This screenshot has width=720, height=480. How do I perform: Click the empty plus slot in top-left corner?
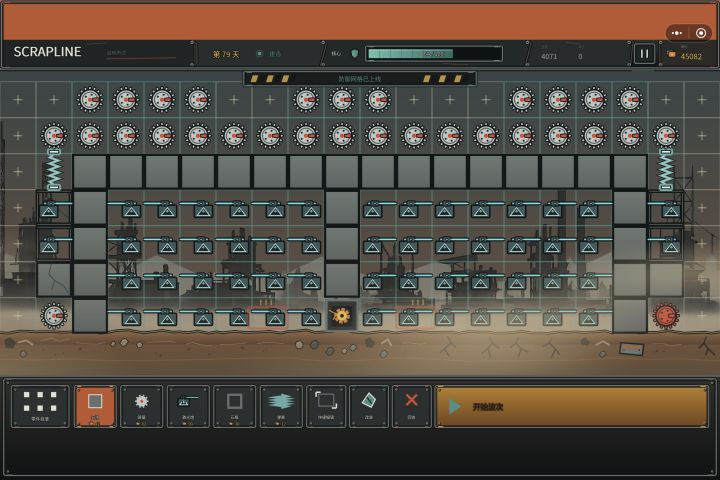(x=18, y=100)
